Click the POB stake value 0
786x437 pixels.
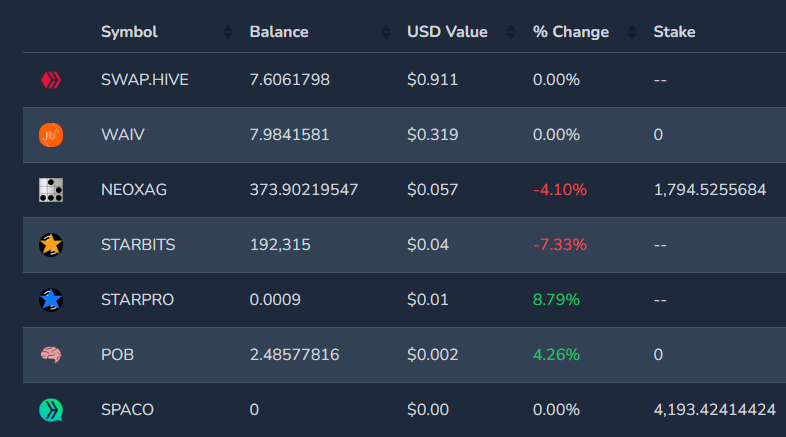(658, 355)
